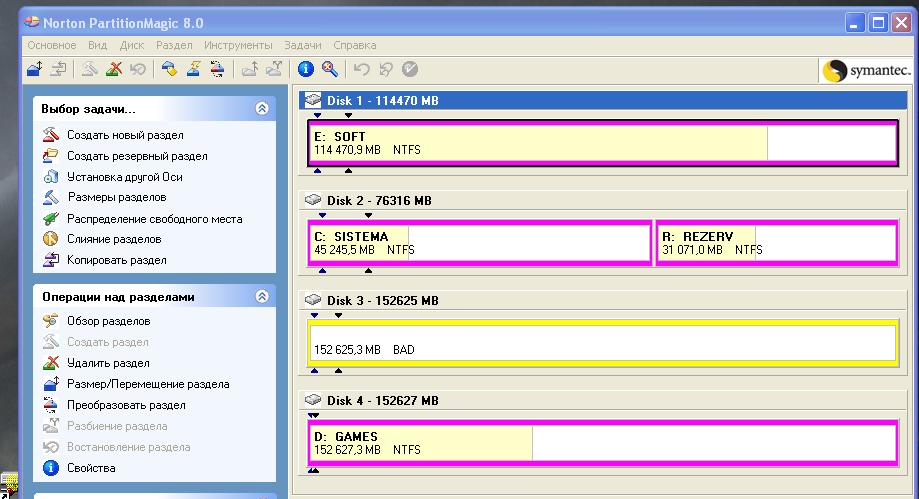
Task: Click the Symantec logo in the toolbar
Action: tap(865, 70)
